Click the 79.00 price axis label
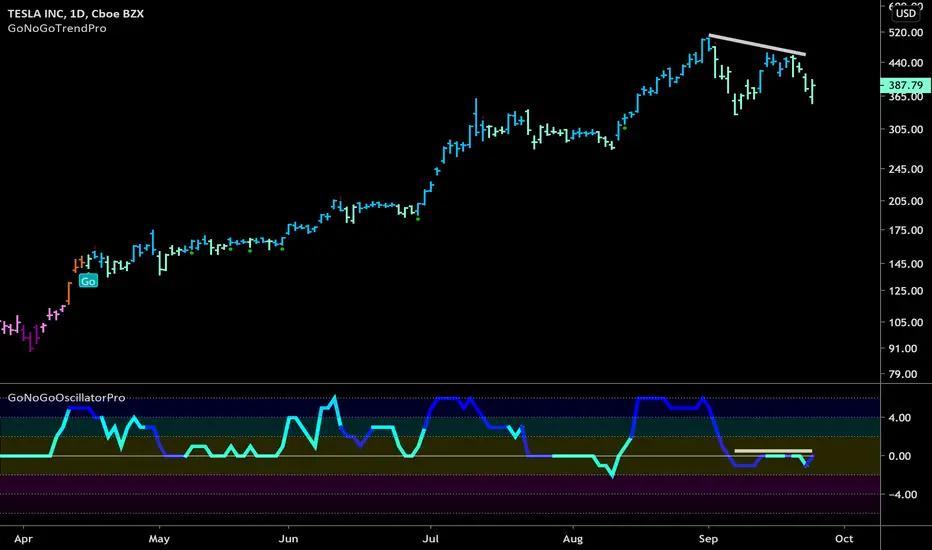 pyautogui.click(x=903, y=375)
